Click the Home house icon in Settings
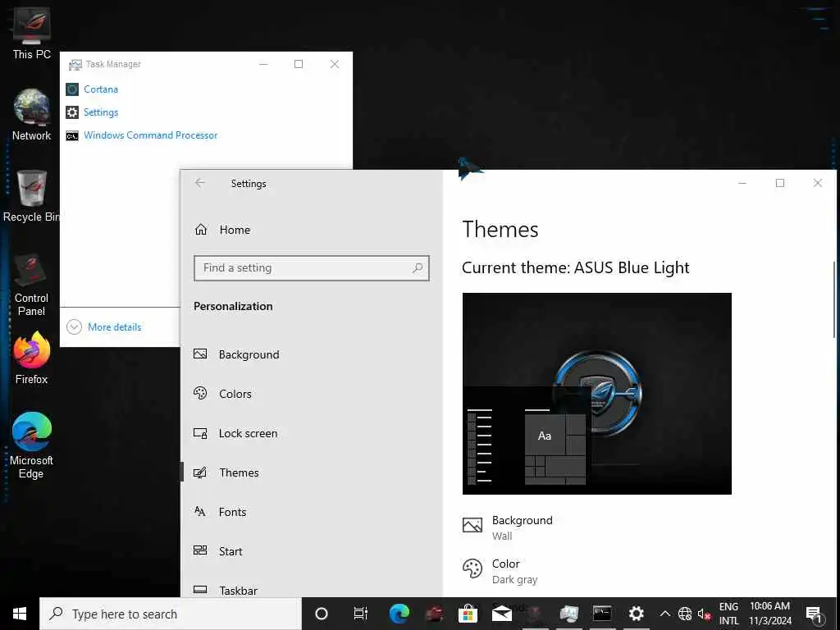 click(201, 230)
